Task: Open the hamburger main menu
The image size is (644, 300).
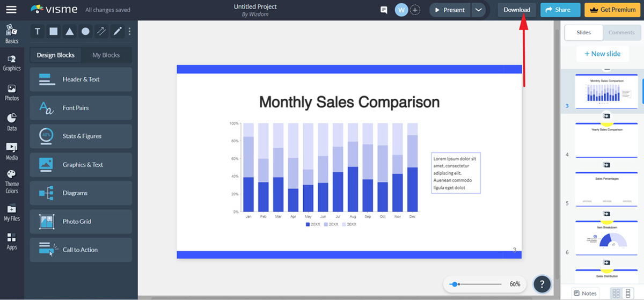Action: [x=11, y=10]
